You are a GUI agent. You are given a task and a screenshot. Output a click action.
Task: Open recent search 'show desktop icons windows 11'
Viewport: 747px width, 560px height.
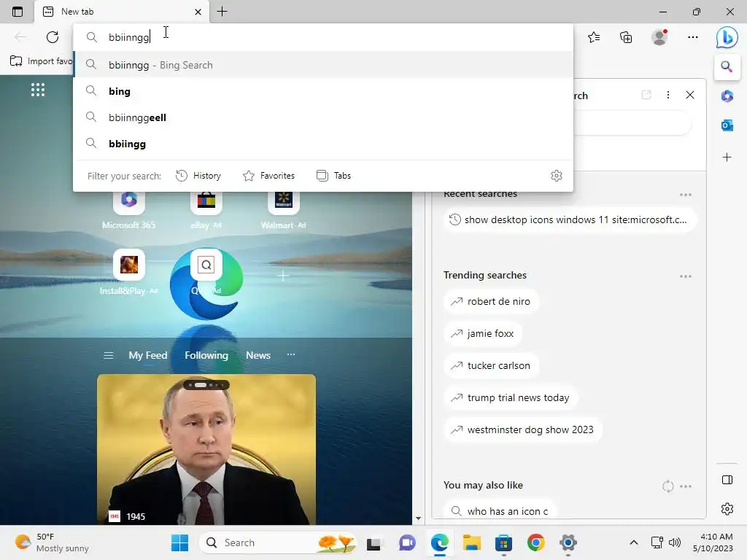coord(570,219)
